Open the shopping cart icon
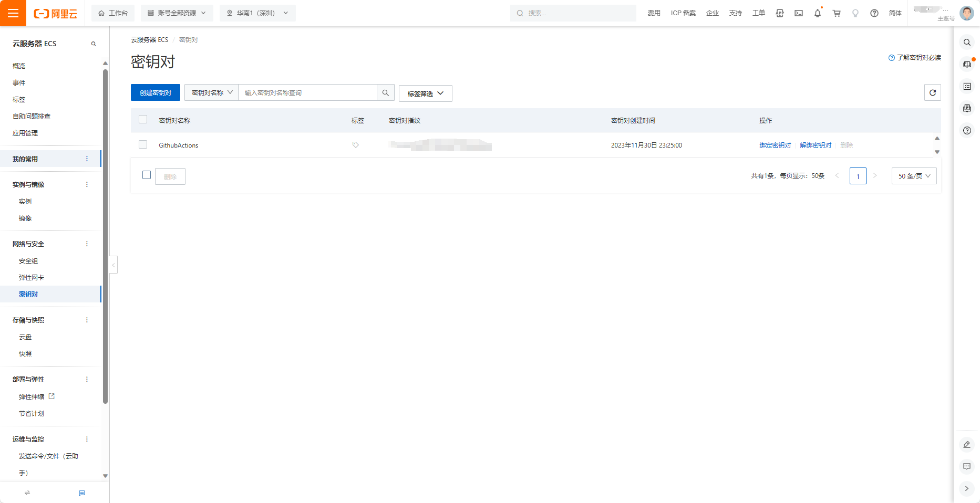 (x=836, y=13)
